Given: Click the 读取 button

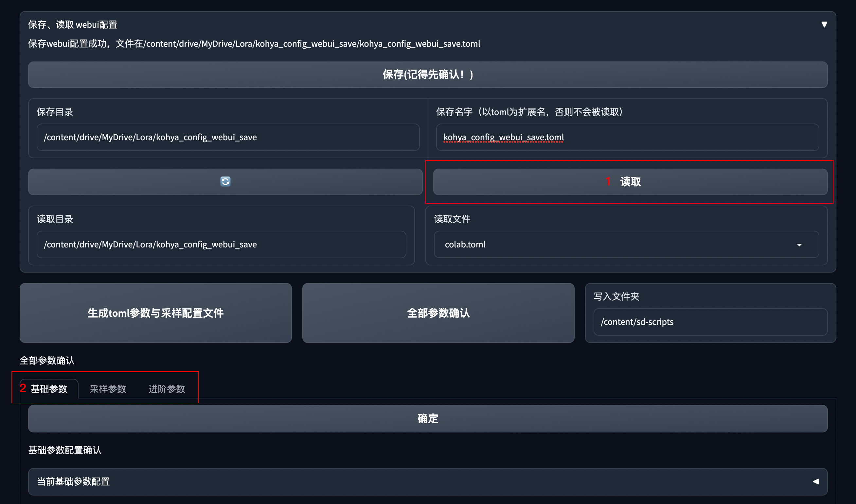Looking at the screenshot, I should [x=630, y=182].
